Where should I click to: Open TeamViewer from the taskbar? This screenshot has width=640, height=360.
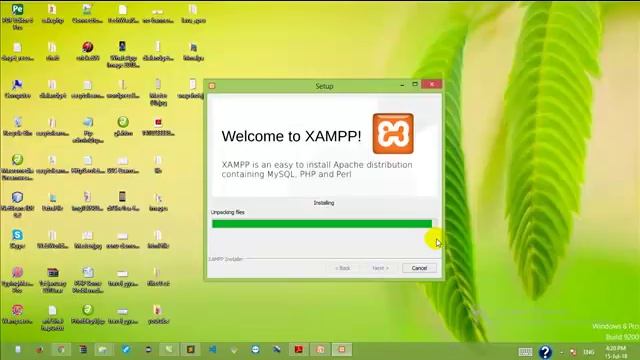(x=255, y=349)
